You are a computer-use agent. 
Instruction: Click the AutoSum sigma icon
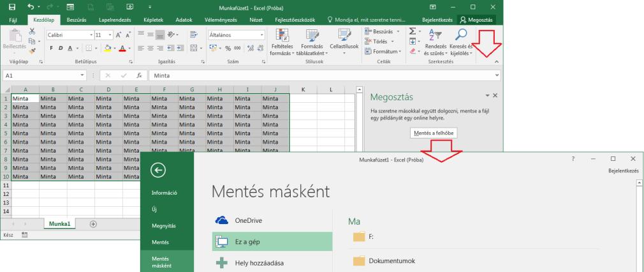click(x=413, y=31)
